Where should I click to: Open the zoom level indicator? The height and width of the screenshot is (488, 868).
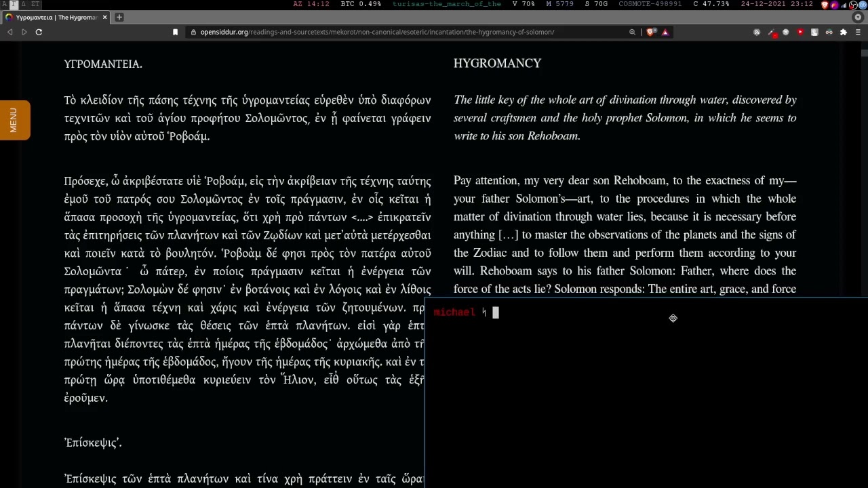(632, 32)
